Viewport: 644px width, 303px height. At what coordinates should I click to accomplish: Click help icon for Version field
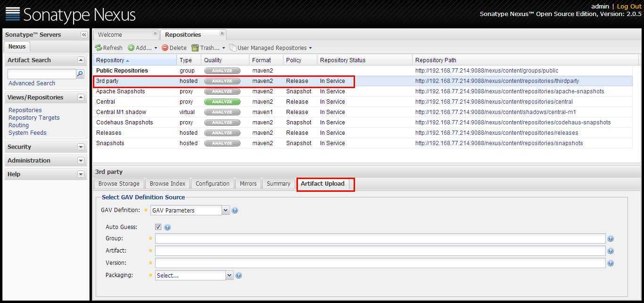611,263
